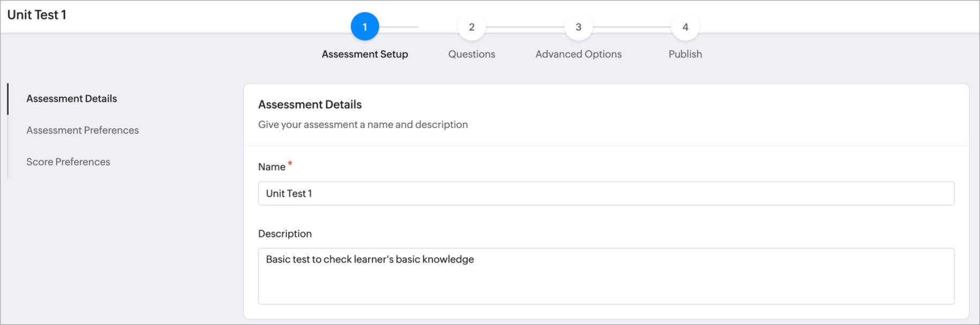Select the step 3 numbered circle
Screen dimensions: 980x325
(x=578, y=27)
